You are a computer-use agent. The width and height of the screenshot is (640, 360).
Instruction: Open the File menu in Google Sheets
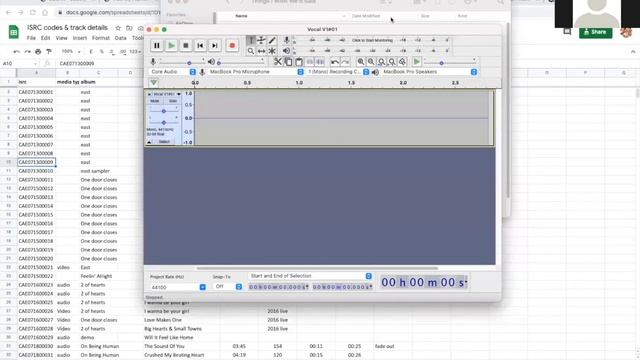click(x=31, y=38)
